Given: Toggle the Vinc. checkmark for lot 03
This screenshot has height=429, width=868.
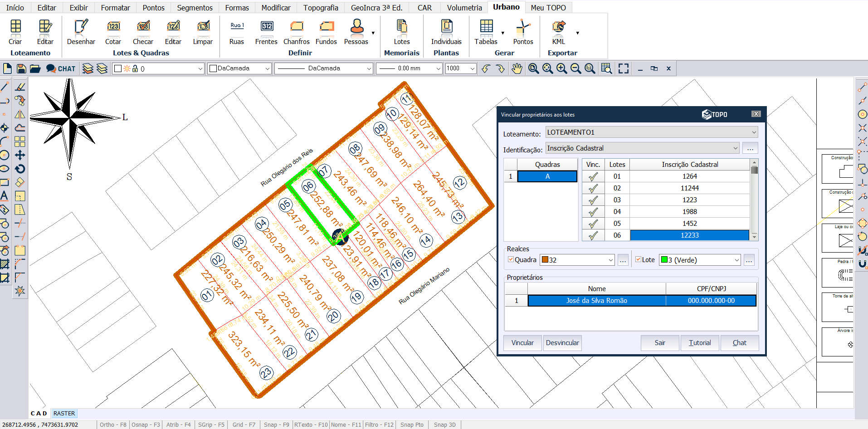Looking at the screenshot, I should click(x=593, y=200).
